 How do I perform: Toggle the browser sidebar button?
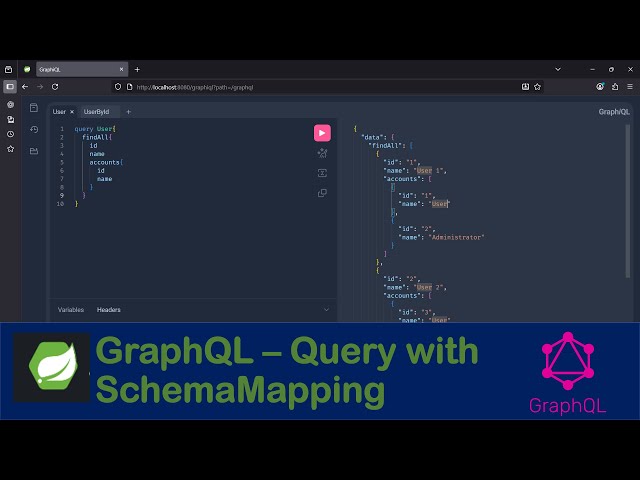[x=10, y=87]
